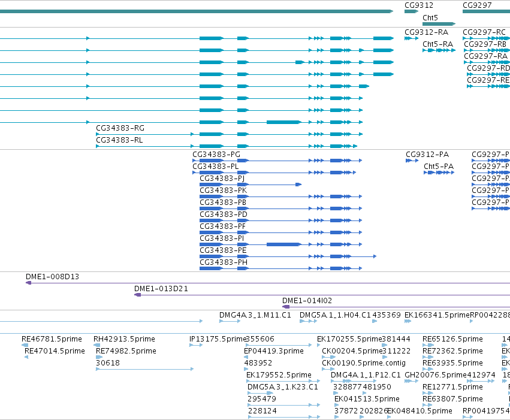Select EST label RE74982.5prime
The height and width of the screenshot is (420, 510).
click(x=126, y=352)
